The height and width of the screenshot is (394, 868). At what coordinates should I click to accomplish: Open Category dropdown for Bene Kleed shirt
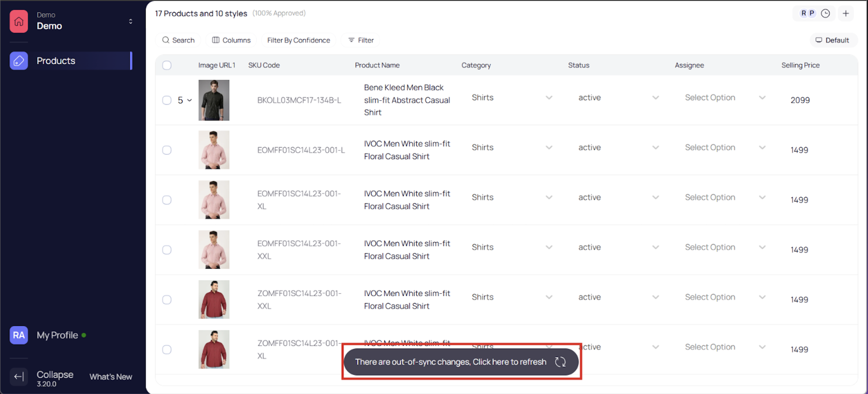[548, 98]
